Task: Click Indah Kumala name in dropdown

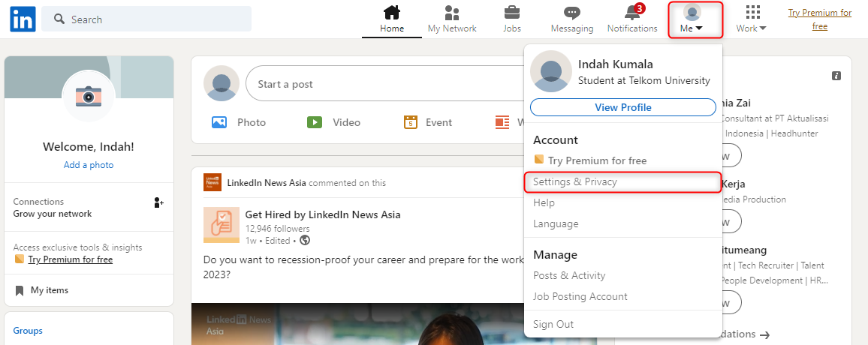Action: click(x=615, y=64)
